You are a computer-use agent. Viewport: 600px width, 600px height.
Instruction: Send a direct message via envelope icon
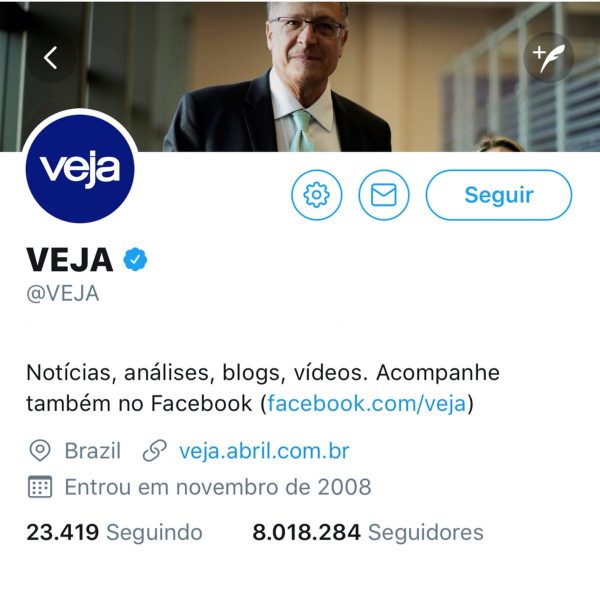(384, 195)
